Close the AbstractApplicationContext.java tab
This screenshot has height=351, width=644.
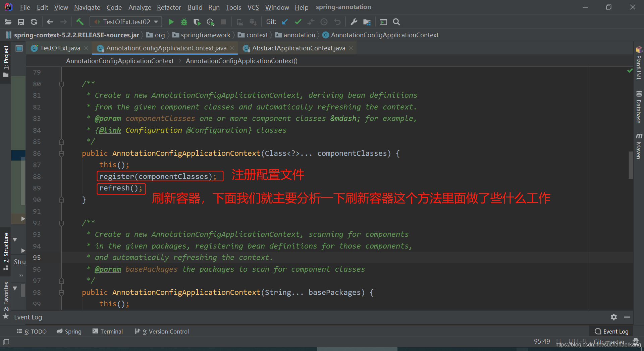point(351,48)
